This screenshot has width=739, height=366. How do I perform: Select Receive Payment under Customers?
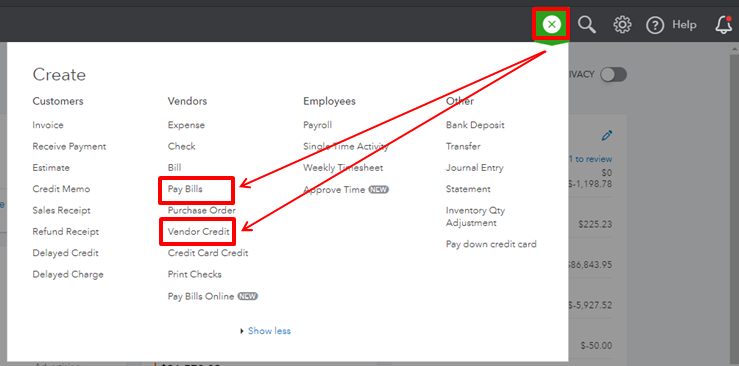pos(69,146)
